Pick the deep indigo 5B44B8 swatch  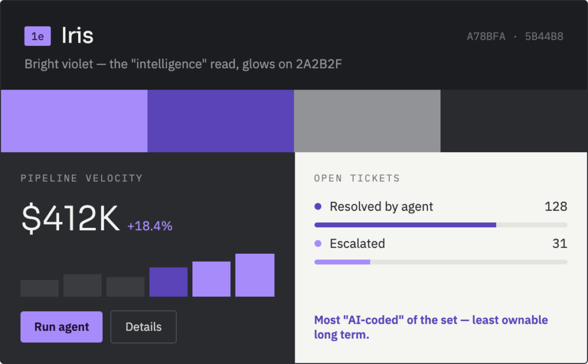click(220, 121)
